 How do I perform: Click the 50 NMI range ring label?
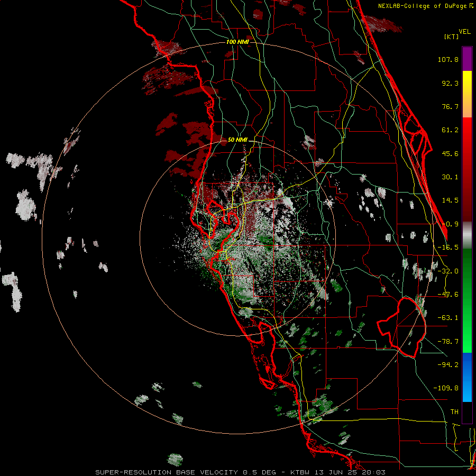point(237,140)
